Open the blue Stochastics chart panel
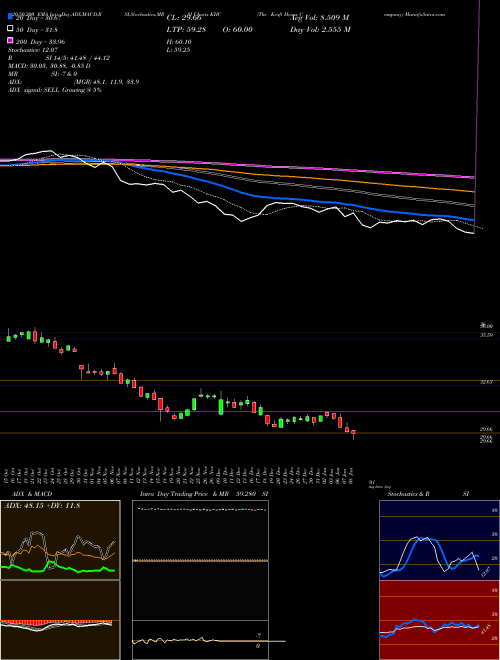 tap(439, 540)
